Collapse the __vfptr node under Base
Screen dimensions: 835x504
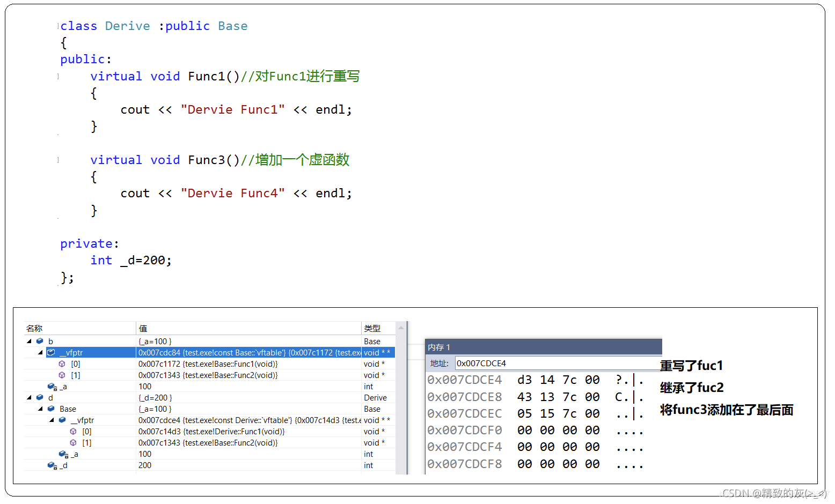tap(52, 420)
